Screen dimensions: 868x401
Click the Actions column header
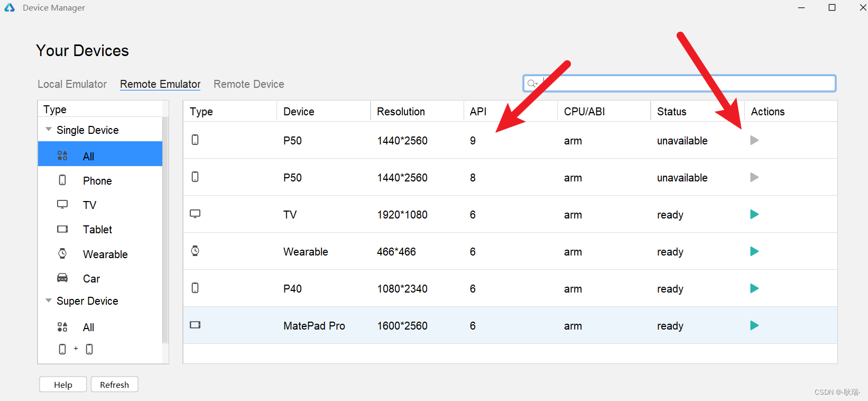pos(768,112)
